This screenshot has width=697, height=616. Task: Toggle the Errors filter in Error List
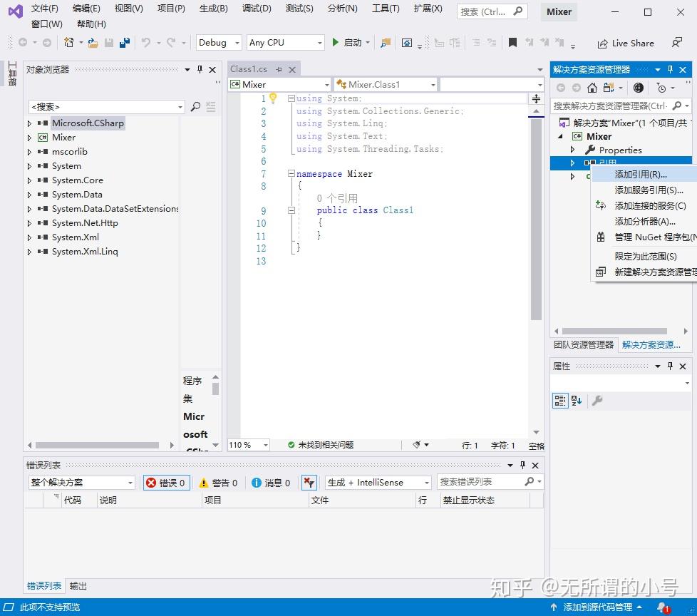click(166, 483)
